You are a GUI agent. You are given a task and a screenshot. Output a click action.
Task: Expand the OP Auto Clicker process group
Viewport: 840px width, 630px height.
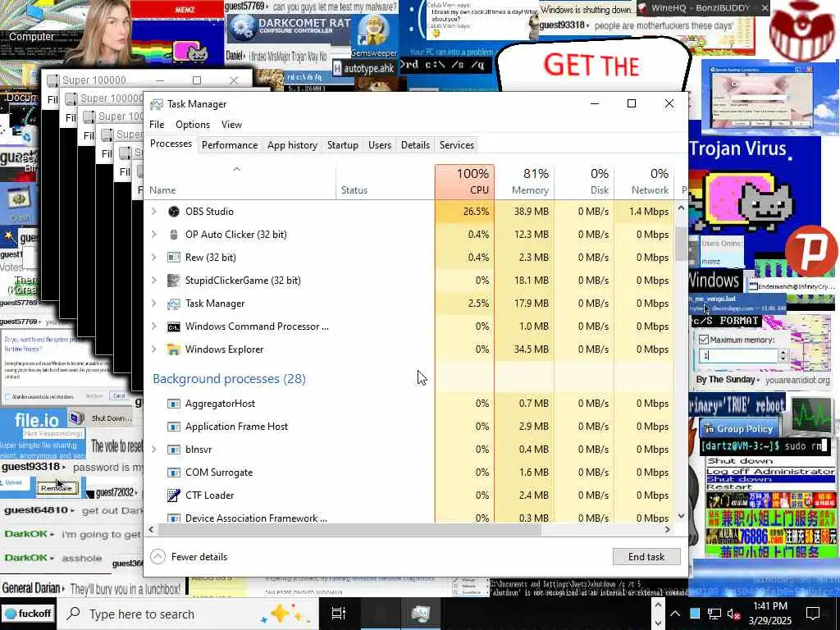154,235
